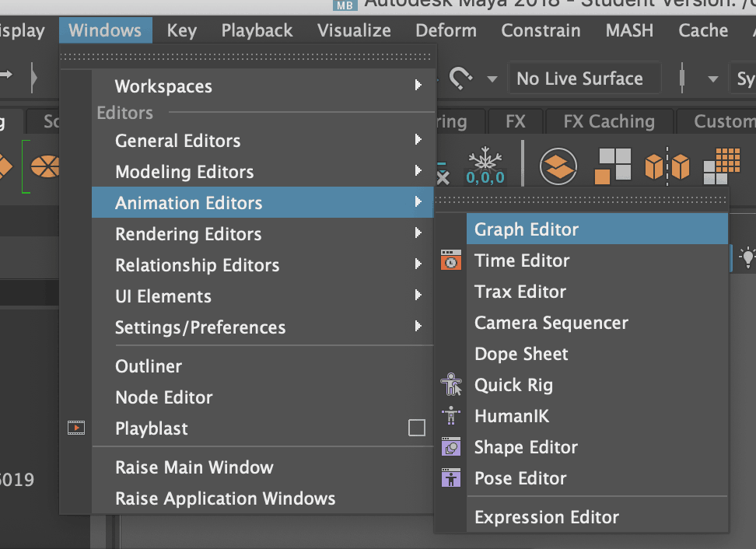Choose Dope Sheet from Animation Editors
Viewport: 756px width, 549px height.
click(x=521, y=354)
